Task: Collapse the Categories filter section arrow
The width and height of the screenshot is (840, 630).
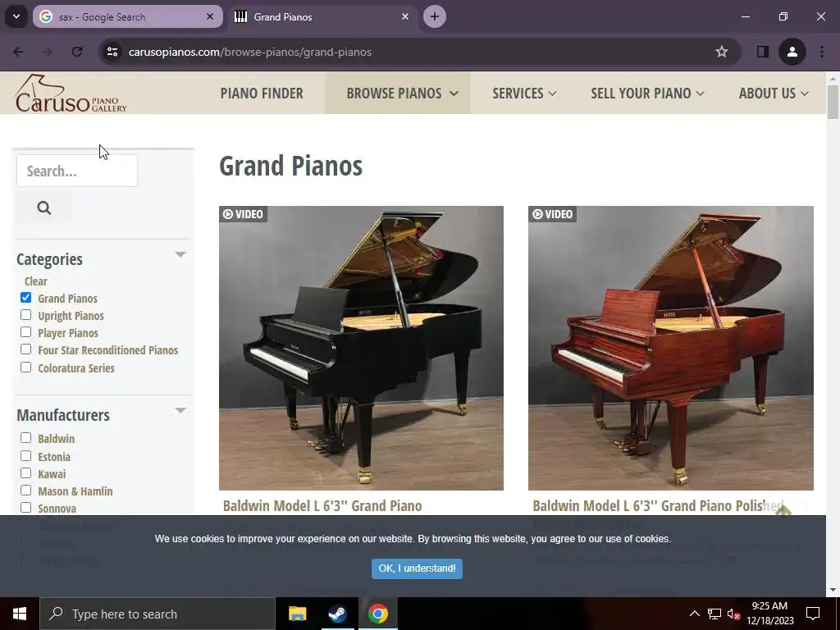Action: point(180,254)
